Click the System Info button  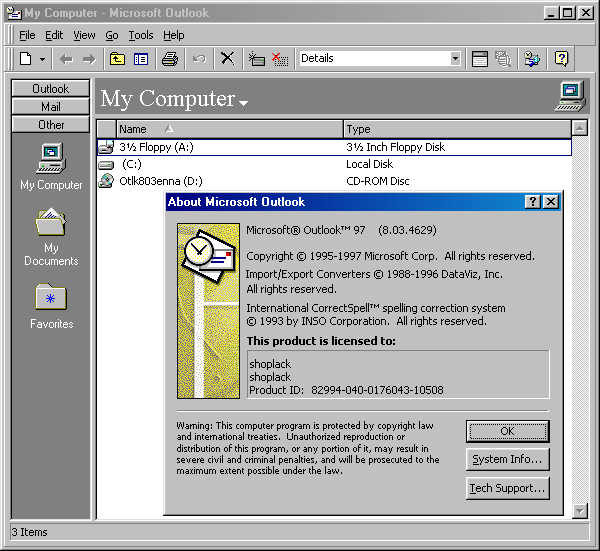click(507, 459)
